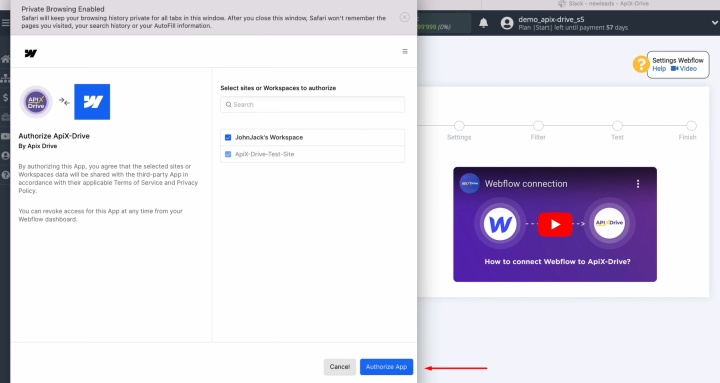Cancel the Webflow authorization
The height and width of the screenshot is (383, 720).
(x=339, y=366)
